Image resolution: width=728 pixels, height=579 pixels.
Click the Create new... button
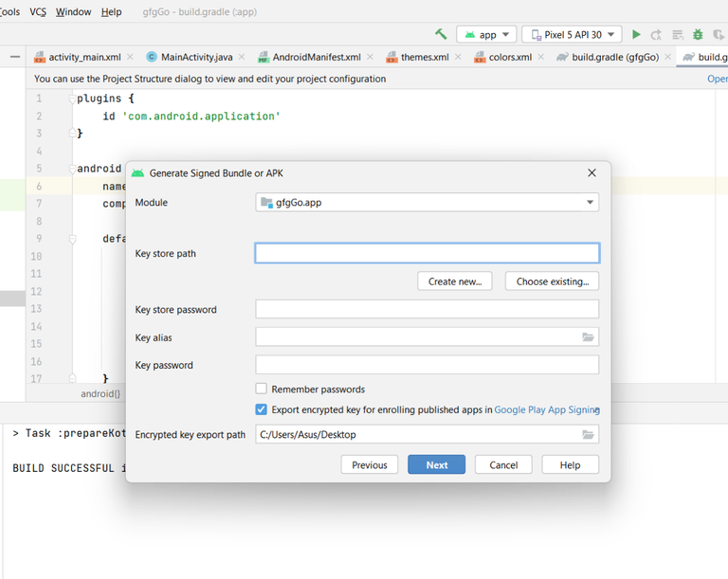coord(455,281)
